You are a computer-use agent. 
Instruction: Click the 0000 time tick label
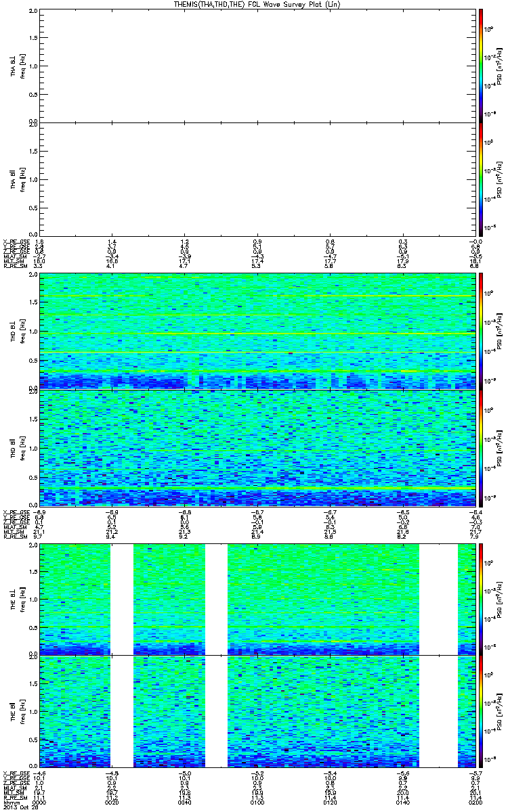[38, 801]
